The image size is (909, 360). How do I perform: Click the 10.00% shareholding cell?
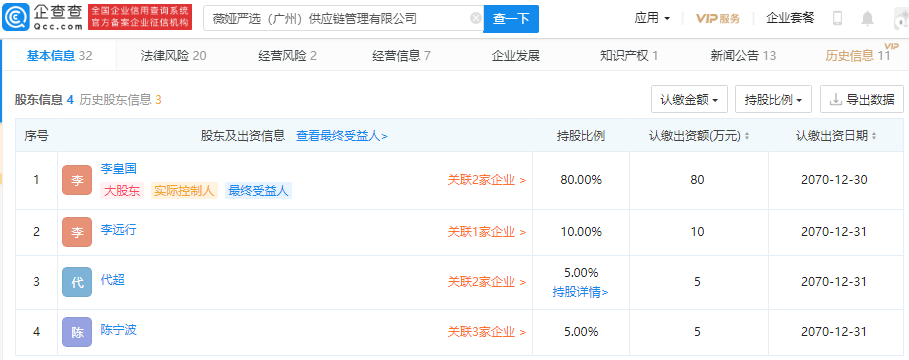[581, 232]
